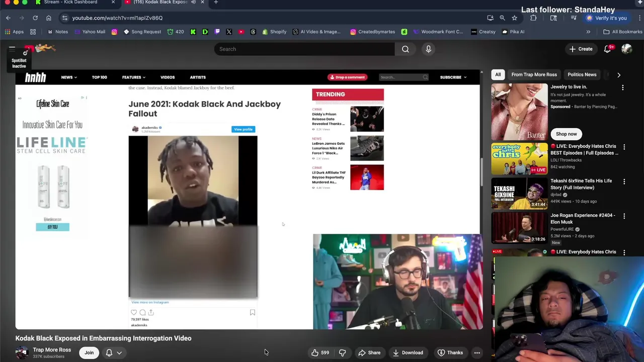The height and width of the screenshot is (362, 644).
Task: Open the Tekashi 6ix9ine interview thumbnail
Action: (519, 194)
